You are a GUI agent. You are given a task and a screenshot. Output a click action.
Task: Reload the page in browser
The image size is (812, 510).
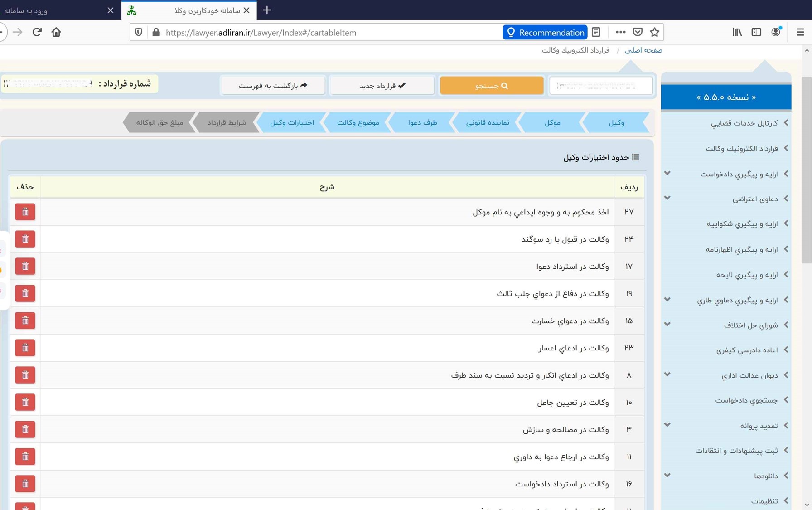coord(37,32)
